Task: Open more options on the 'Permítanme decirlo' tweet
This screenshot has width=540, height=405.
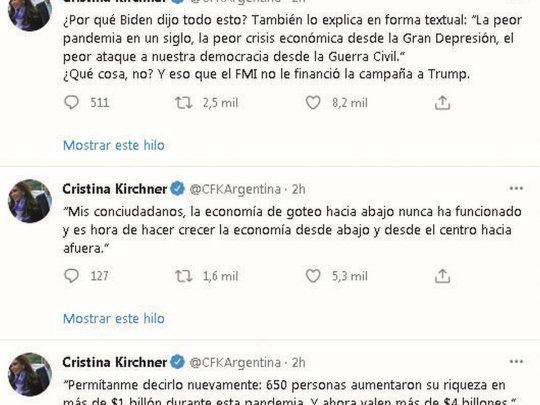Action: (x=516, y=362)
